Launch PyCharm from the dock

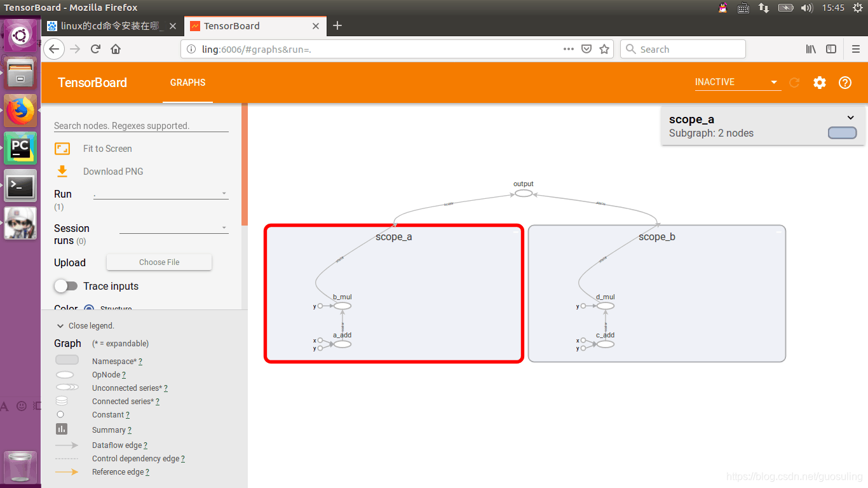click(20, 147)
